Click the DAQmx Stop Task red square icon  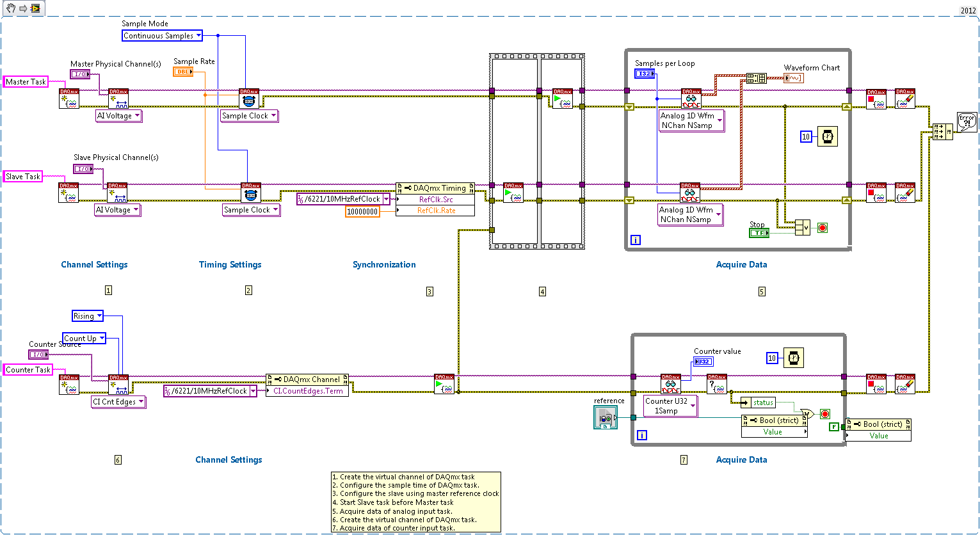click(876, 97)
